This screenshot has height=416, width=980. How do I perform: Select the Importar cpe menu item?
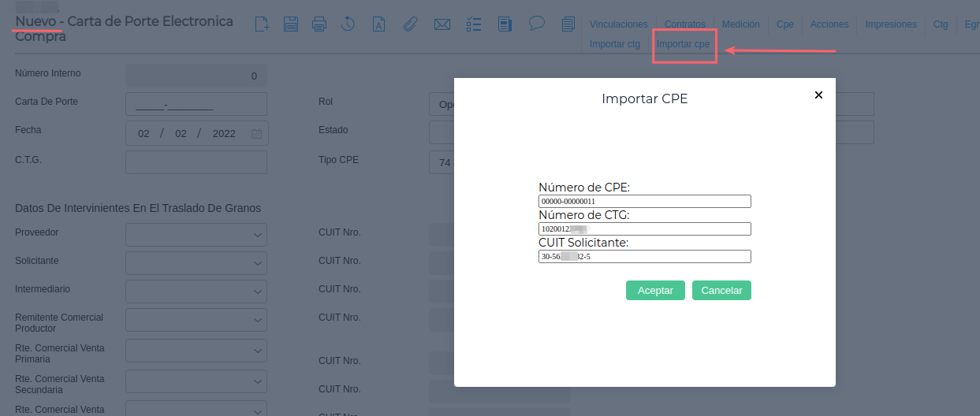[x=683, y=44]
